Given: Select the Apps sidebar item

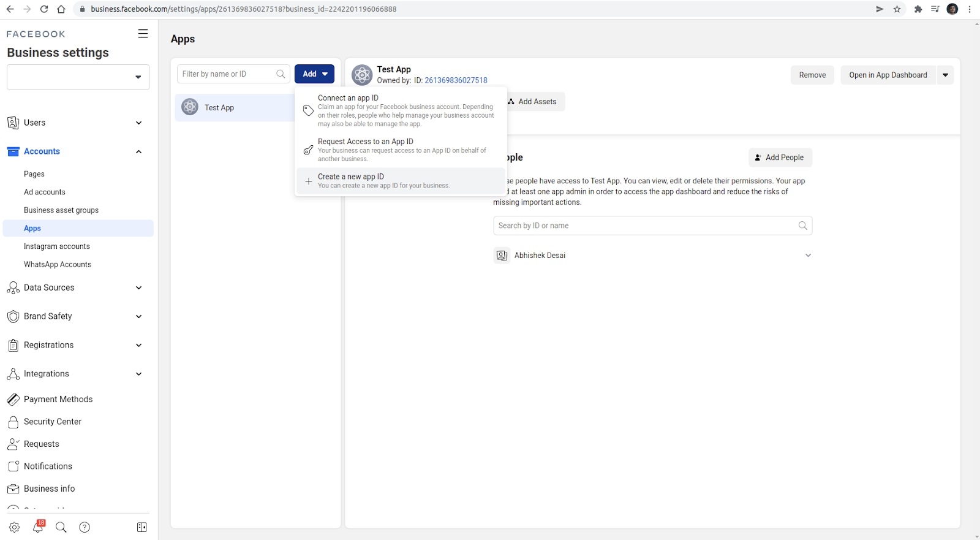Looking at the screenshot, I should tap(78, 228).
